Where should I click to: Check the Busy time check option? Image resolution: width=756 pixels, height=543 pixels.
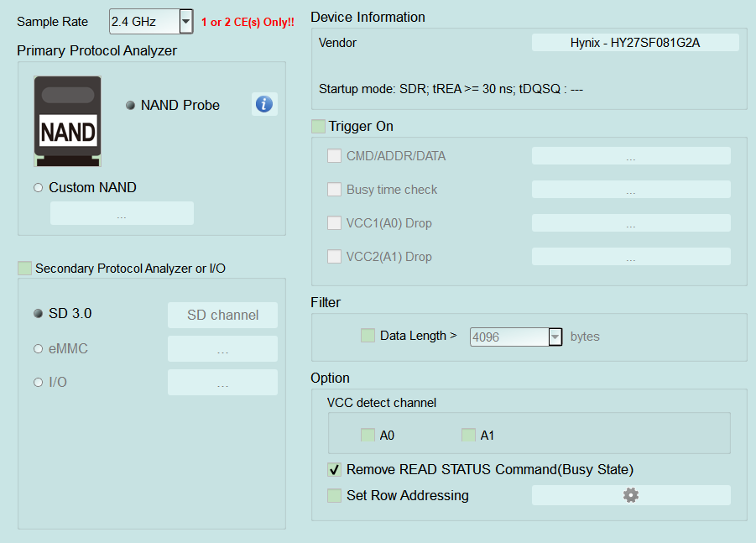click(x=334, y=189)
